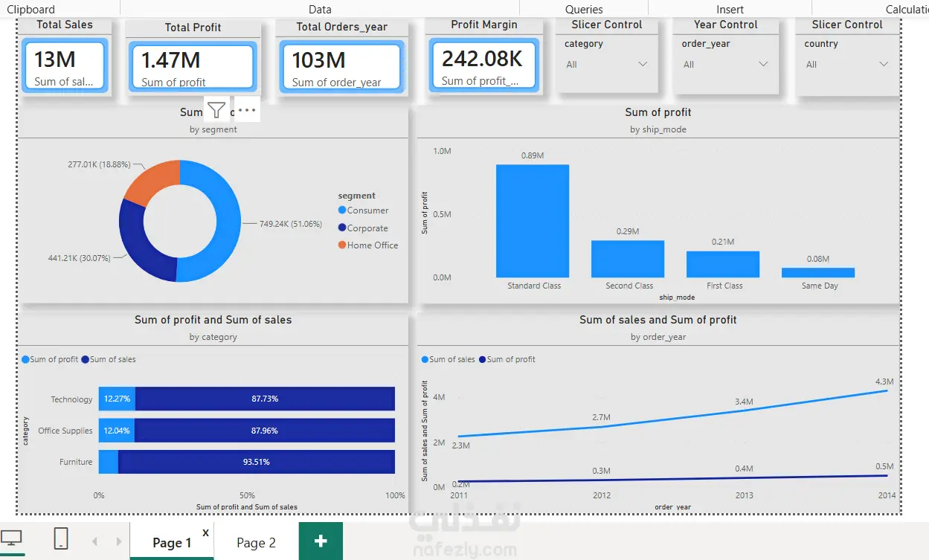Add a new page with plus button
929x560 pixels.
[321, 541]
